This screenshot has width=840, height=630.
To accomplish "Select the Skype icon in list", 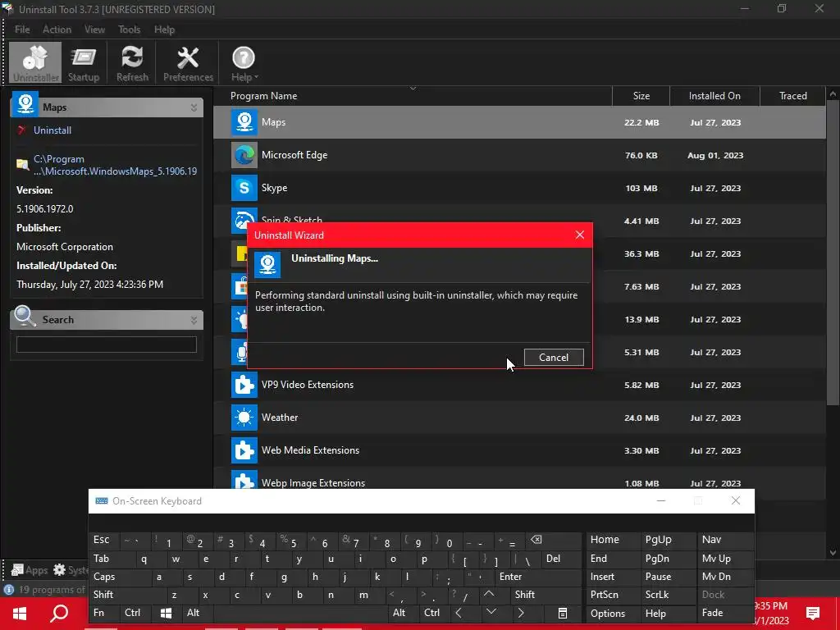I will tap(244, 188).
